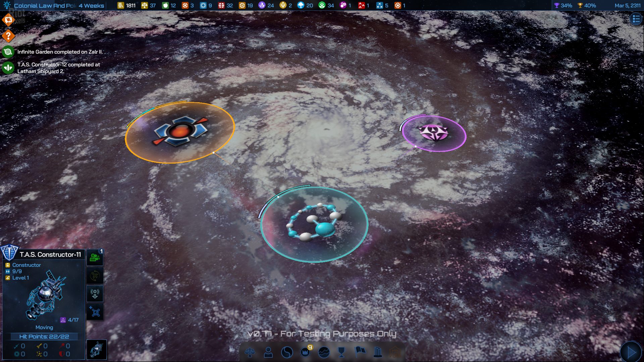Click the ship thumbnail beside unit panel
644x362 pixels.
coord(97,350)
